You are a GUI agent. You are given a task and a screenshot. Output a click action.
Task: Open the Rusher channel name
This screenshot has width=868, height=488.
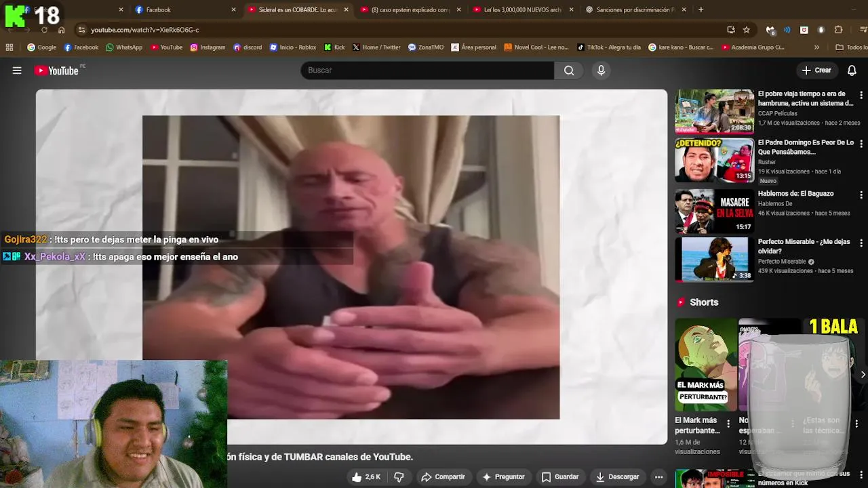768,162
